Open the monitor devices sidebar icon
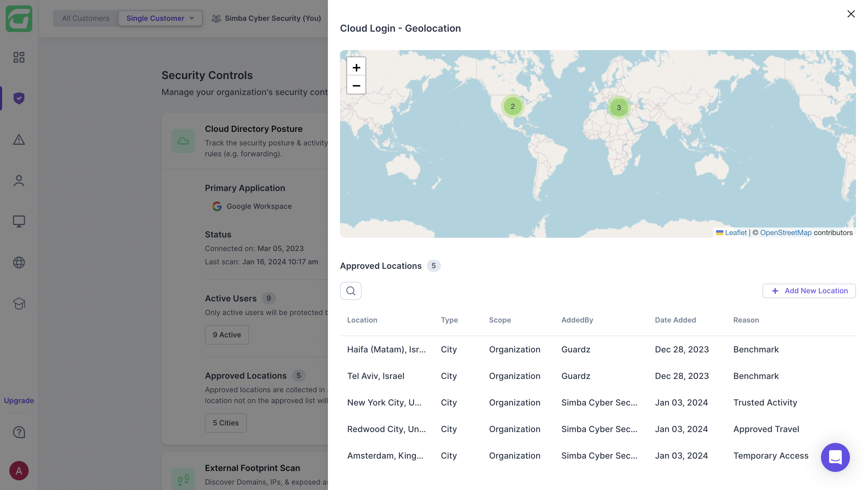This screenshot has height=490, width=868. (19, 221)
